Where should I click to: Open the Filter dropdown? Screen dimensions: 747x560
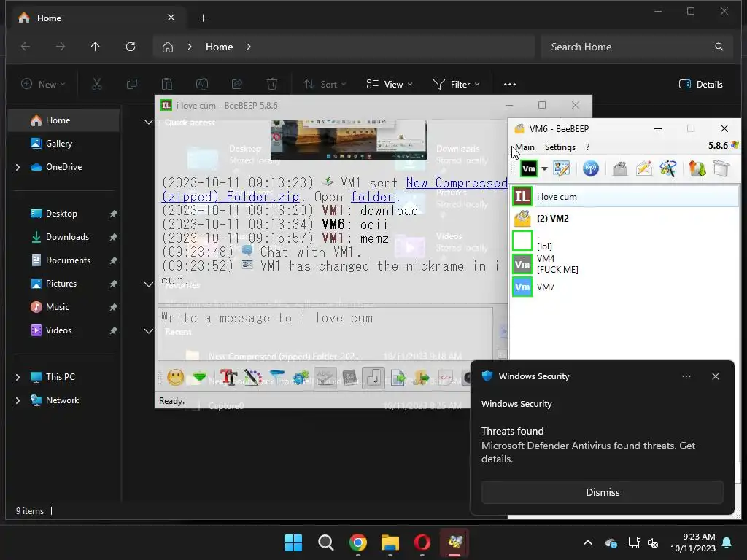coord(457,85)
